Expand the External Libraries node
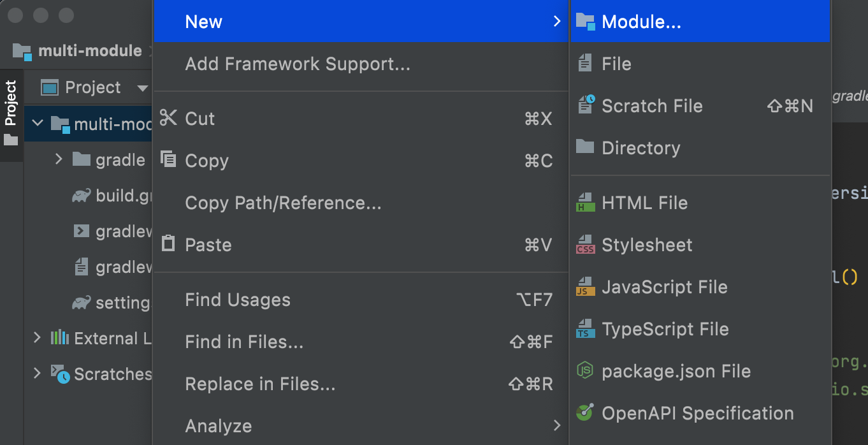Screen dimensions: 868x445 click(x=38, y=338)
